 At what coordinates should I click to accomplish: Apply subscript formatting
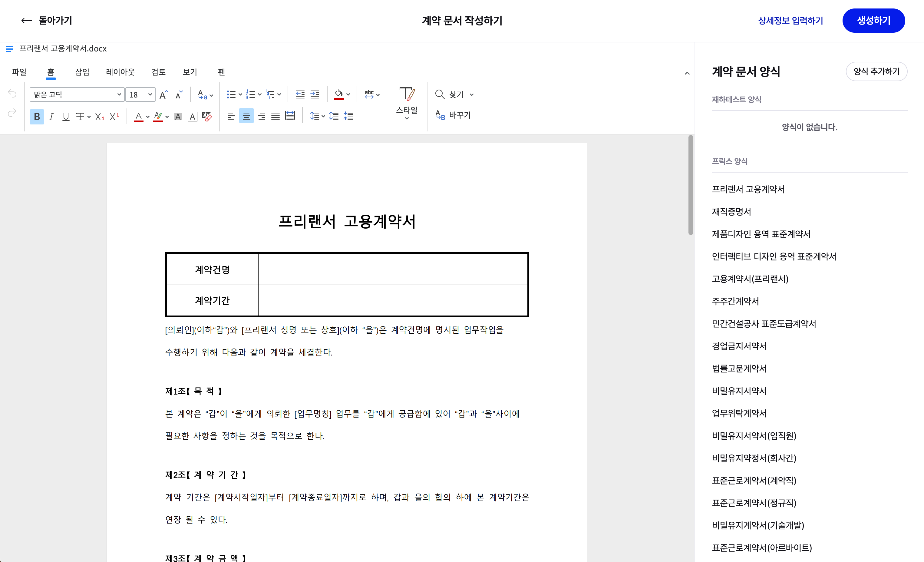[x=99, y=117]
